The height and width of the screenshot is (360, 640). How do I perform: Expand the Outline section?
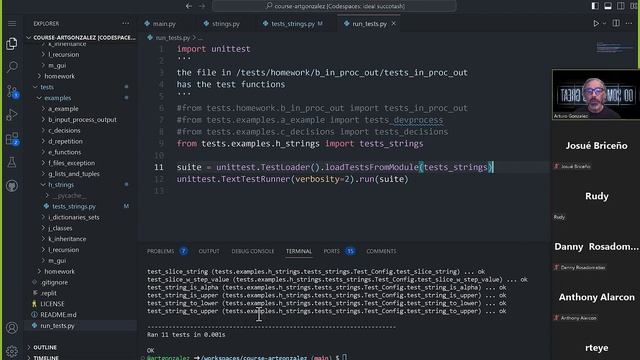[x=45, y=347]
